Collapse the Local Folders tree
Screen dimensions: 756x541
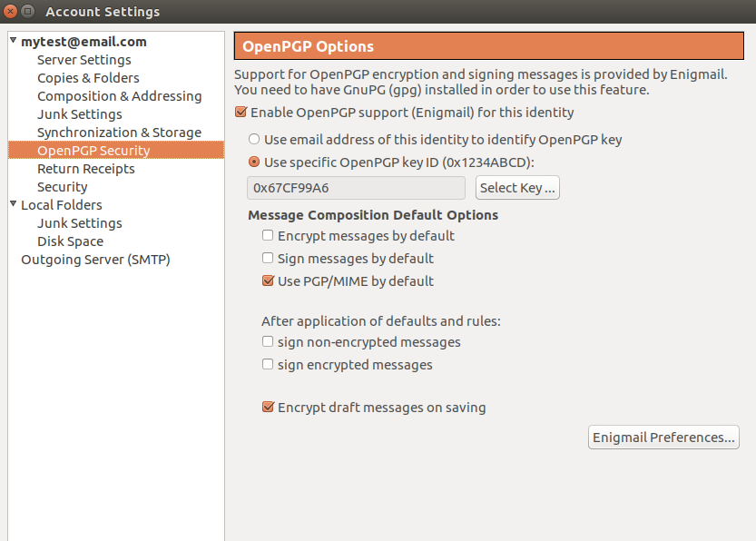point(14,204)
